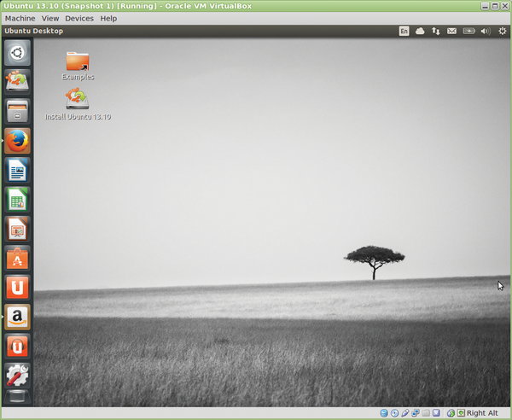This screenshot has height=420, width=512.
Task: Click the mouse integration status icon
Action: pos(451,413)
